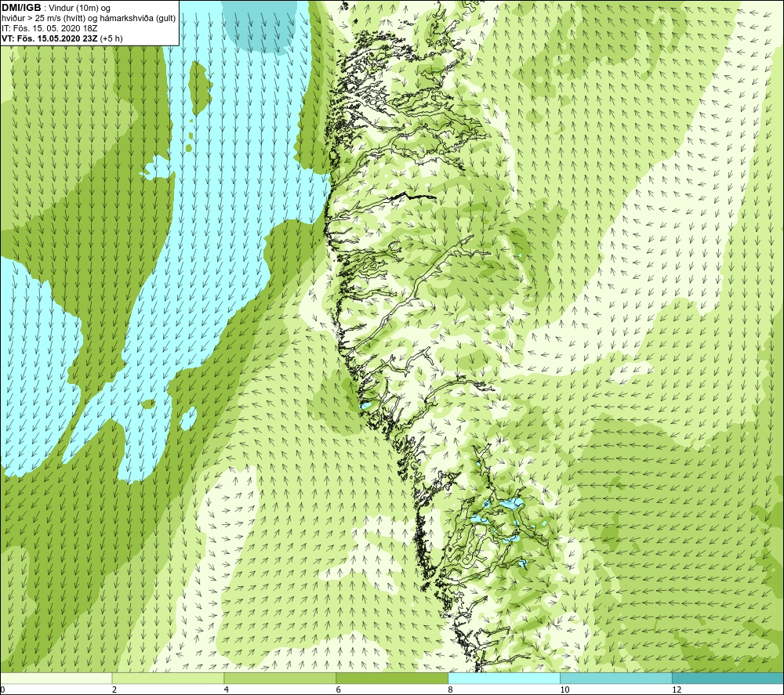Screen dimensions: 784x695
Task: Select the 6–8 m/s dark green swatch
Action: 392,678
